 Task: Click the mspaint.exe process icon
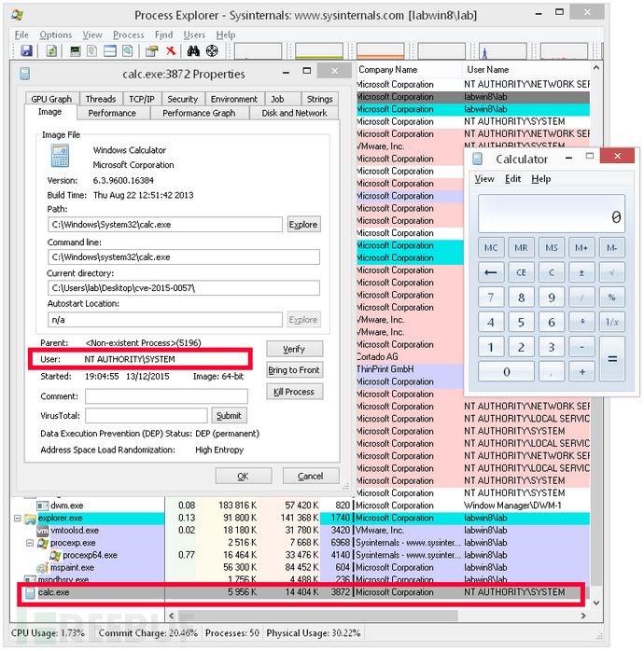(x=42, y=568)
